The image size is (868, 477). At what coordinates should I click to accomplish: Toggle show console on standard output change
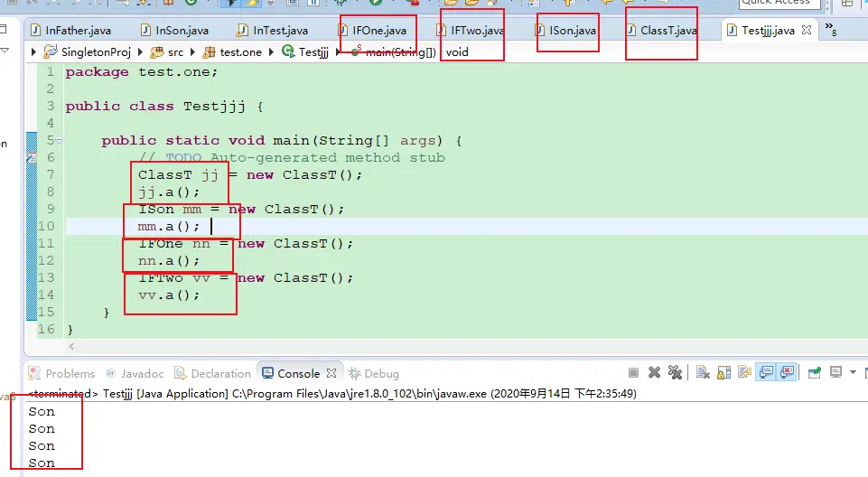tap(766, 372)
